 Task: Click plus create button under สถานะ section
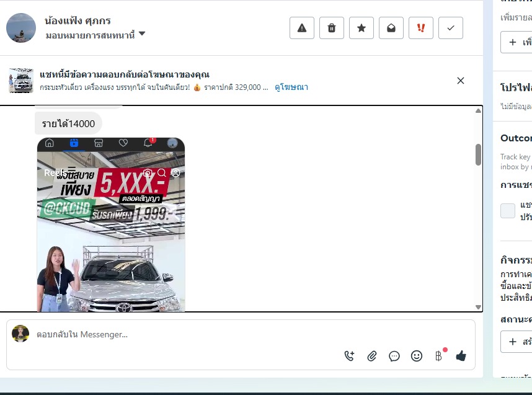(x=516, y=342)
